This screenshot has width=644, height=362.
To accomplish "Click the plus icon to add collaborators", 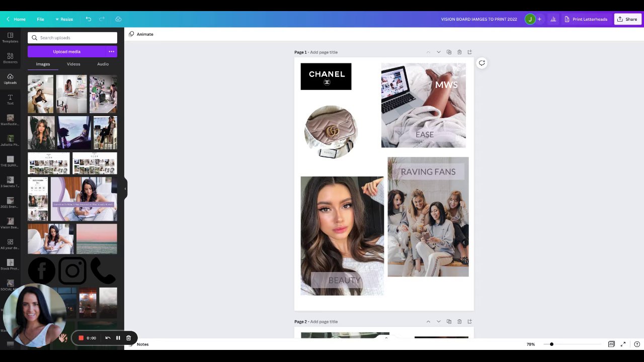I will pyautogui.click(x=539, y=19).
